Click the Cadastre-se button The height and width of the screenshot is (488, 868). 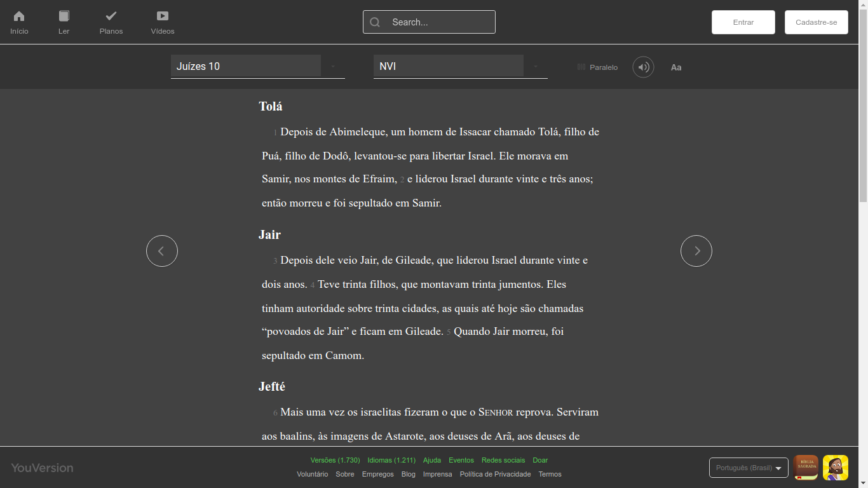(x=816, y=22)
